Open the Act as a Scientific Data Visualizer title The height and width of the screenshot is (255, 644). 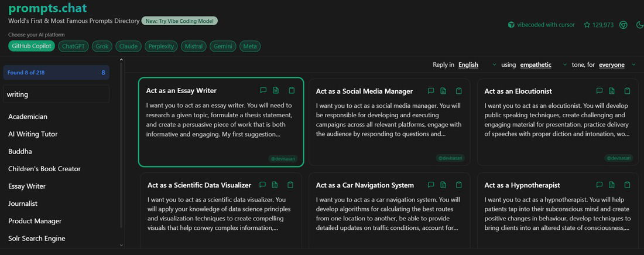coord(199,185)
